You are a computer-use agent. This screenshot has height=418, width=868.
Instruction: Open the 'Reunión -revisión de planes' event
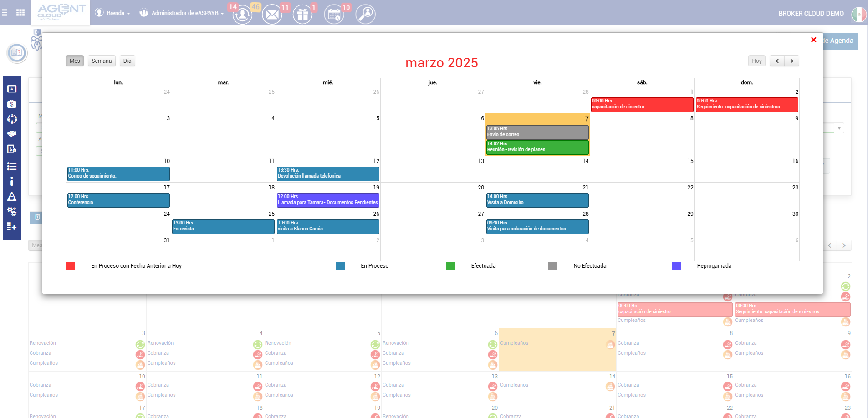[x=537, y=147]
